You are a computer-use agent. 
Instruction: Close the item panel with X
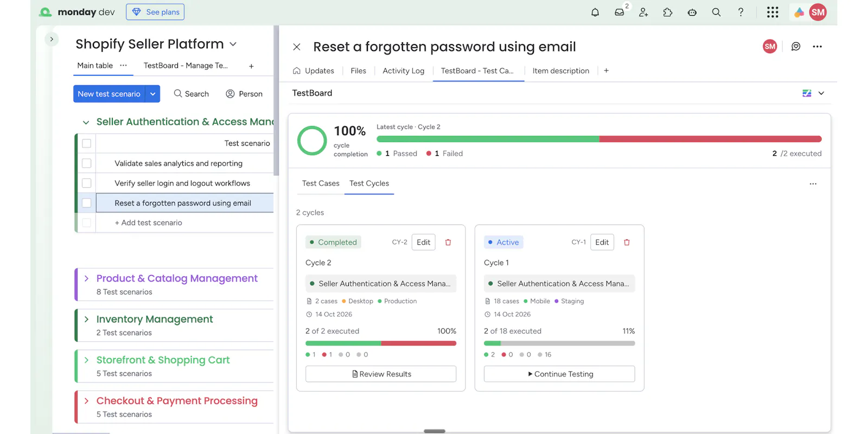(297, 47)
